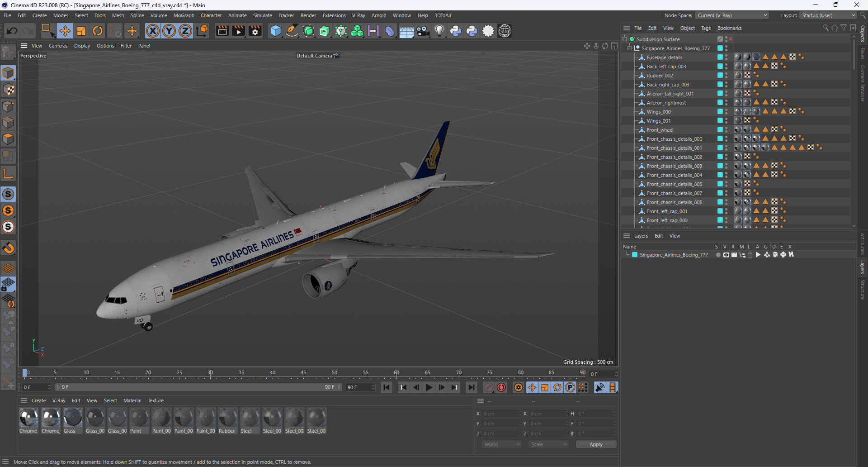Open the File menu
This screenshot has height=467, width=868.
coord(7,15)
